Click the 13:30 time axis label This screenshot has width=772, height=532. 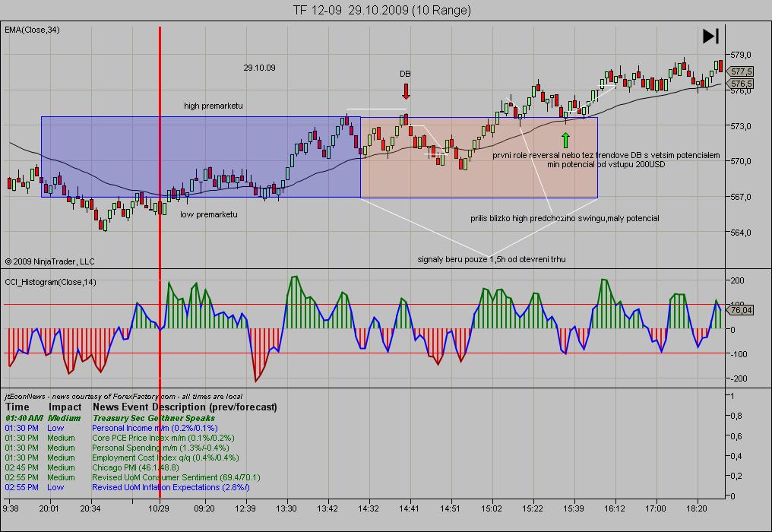[x=286, y=508]
